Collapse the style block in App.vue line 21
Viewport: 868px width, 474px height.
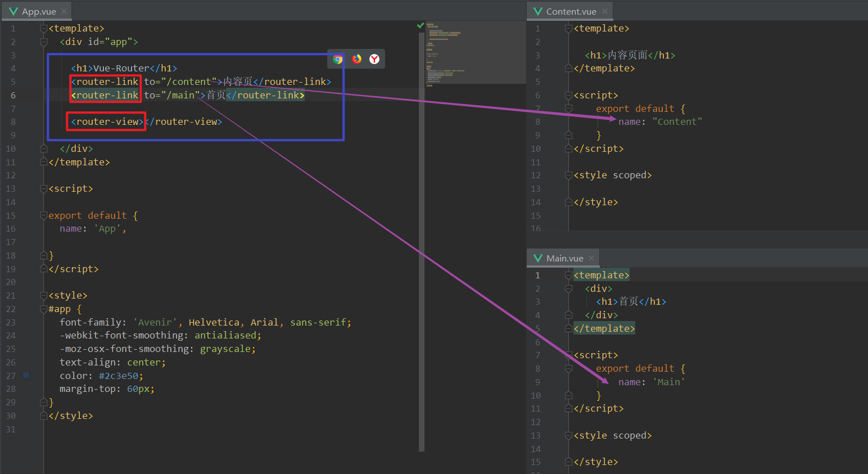point(44,296)
